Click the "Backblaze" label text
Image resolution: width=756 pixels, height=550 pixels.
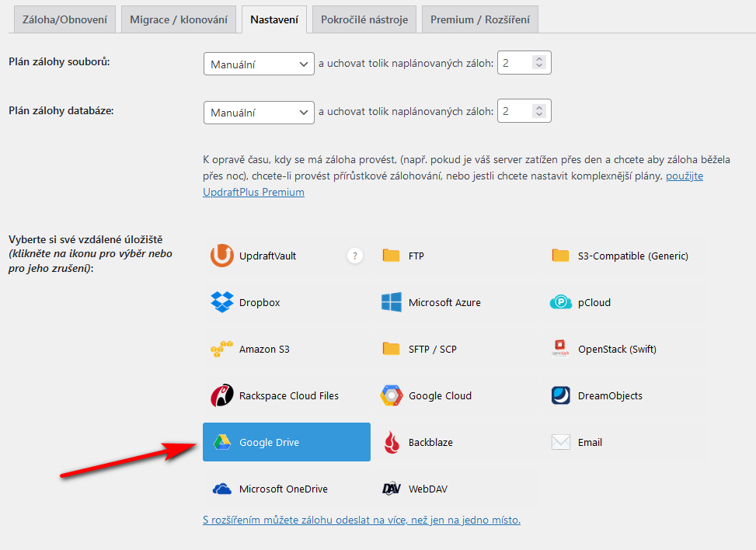tap(430, 442)
